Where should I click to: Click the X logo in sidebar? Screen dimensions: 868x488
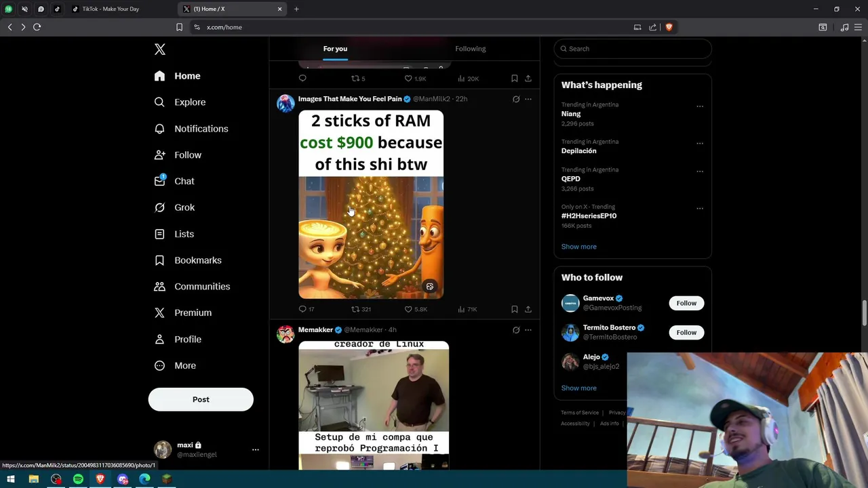coord(160,49)
